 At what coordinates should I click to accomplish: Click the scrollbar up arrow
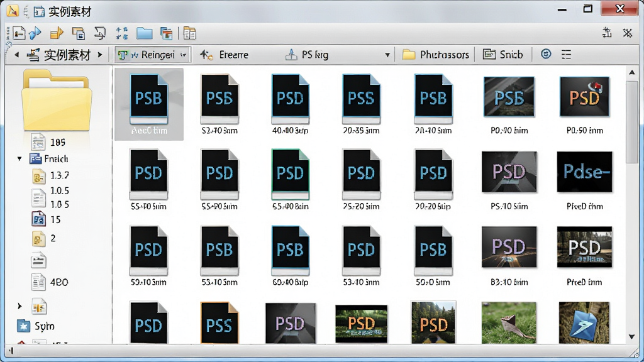coord(631,73)
